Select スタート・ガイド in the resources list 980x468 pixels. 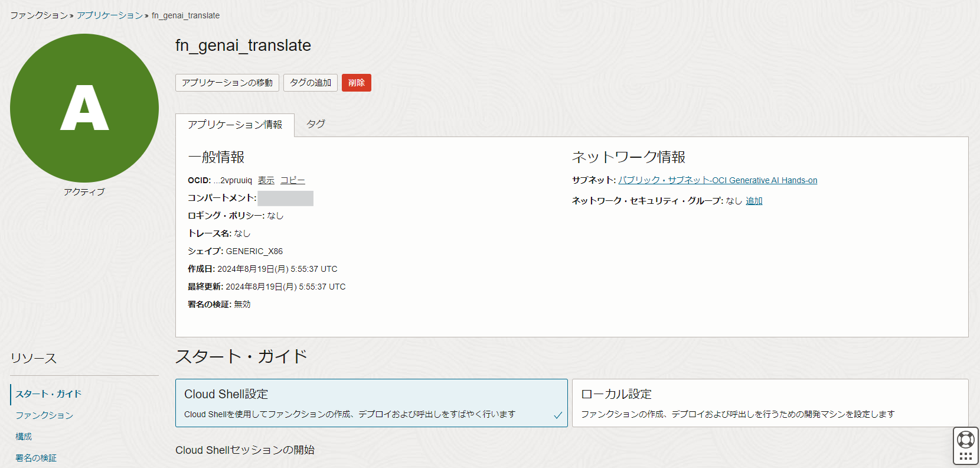point(48,394)
